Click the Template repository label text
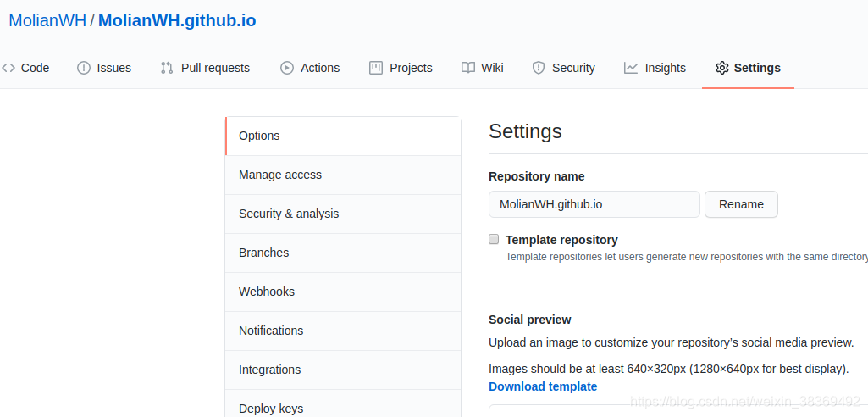This screenshot has height=417, width=868. click(562, 240)
